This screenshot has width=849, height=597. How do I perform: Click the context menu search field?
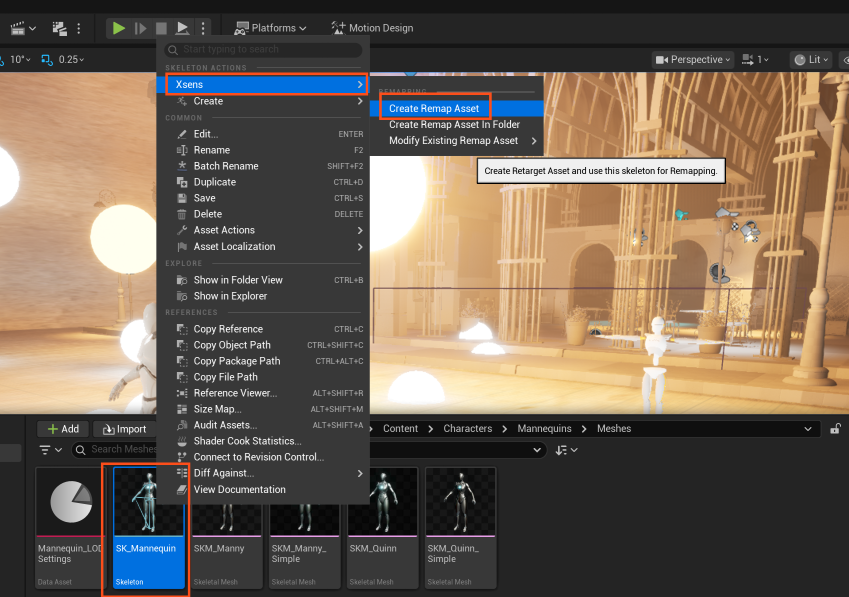(263, 50)
